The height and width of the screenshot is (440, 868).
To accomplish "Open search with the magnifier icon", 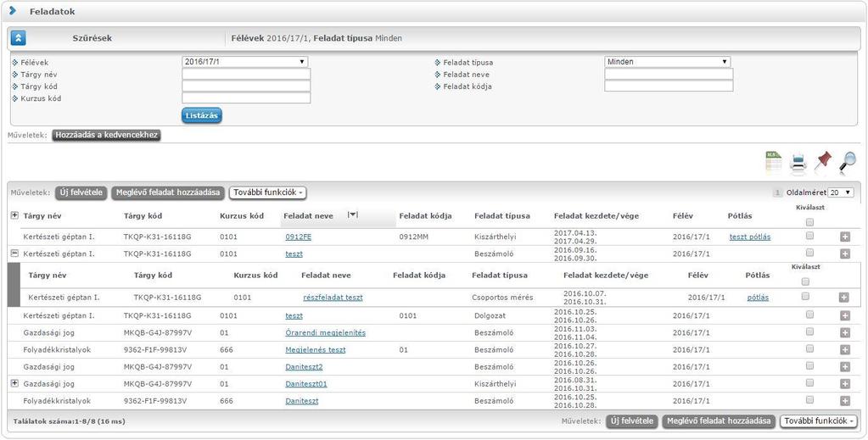I will click(847, 162).
